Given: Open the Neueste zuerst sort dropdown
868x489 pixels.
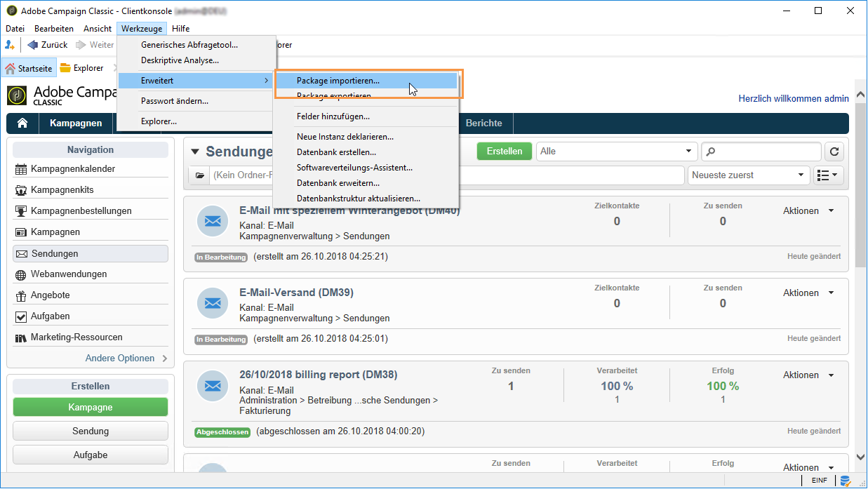Looking at the screenshot, I should point(749,175).
